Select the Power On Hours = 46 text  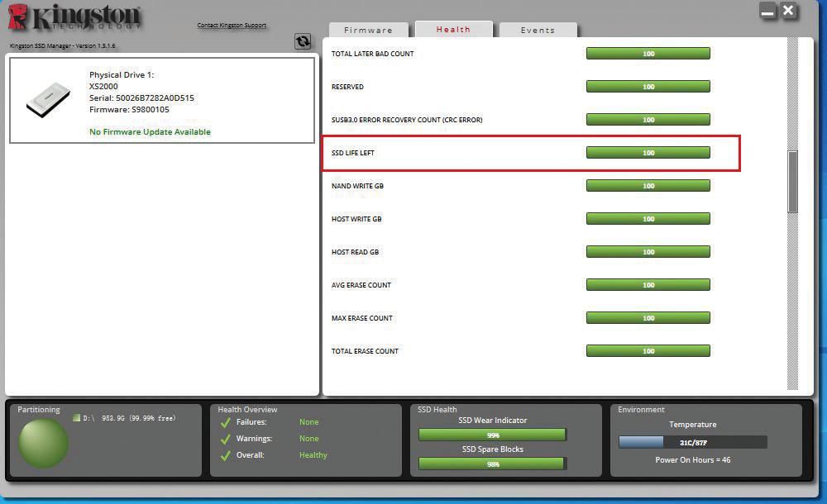tap(692, 459)
